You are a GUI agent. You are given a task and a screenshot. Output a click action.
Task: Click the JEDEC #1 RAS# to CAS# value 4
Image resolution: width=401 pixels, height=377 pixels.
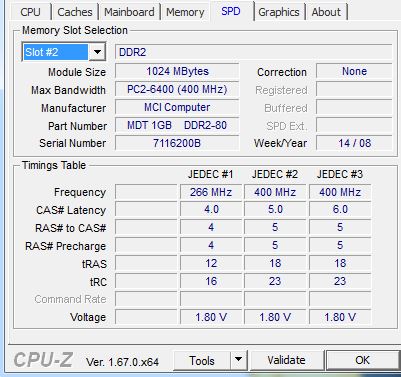click(211, 227)
